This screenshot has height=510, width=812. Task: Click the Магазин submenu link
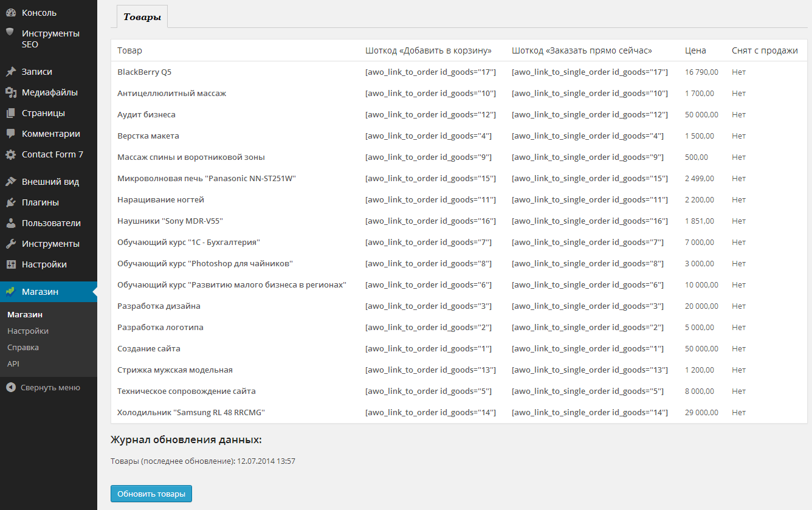pyautogui.click(x=25, y=315)
